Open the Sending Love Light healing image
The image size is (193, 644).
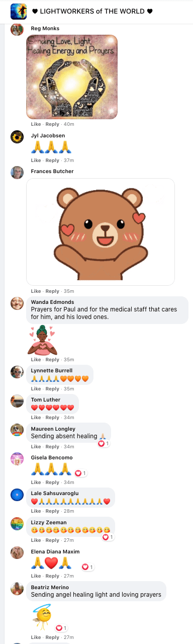point(72,76)
